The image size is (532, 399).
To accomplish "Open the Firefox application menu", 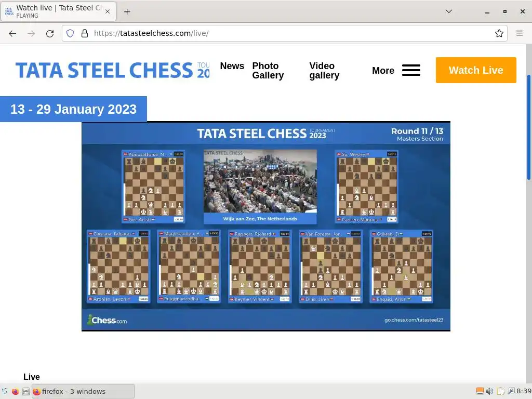I will [x=520, y=33].
